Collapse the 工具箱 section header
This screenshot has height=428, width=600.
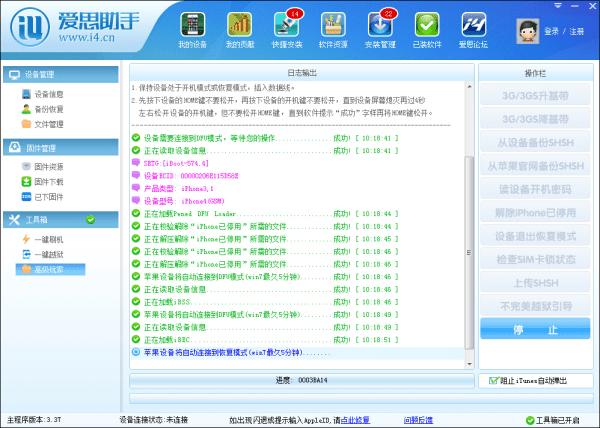pyautogui.click(x=61, y=220)
